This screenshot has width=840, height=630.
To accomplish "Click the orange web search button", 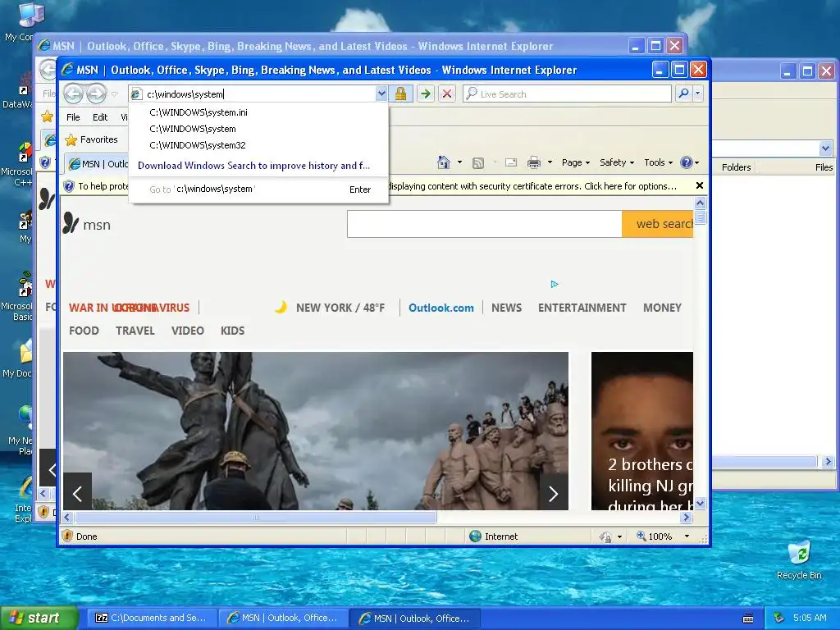I will [x=658, y=224].
